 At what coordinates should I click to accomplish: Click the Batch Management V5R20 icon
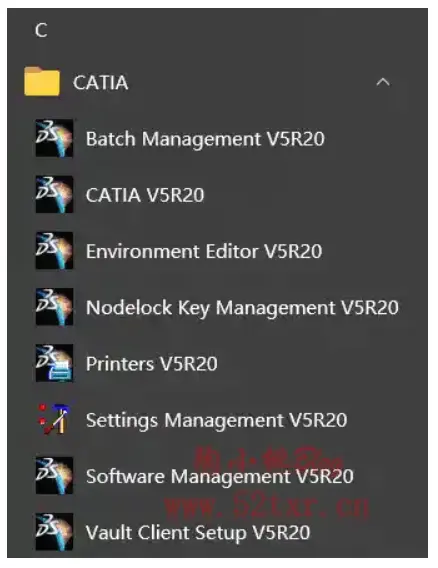tap(54, 138)
